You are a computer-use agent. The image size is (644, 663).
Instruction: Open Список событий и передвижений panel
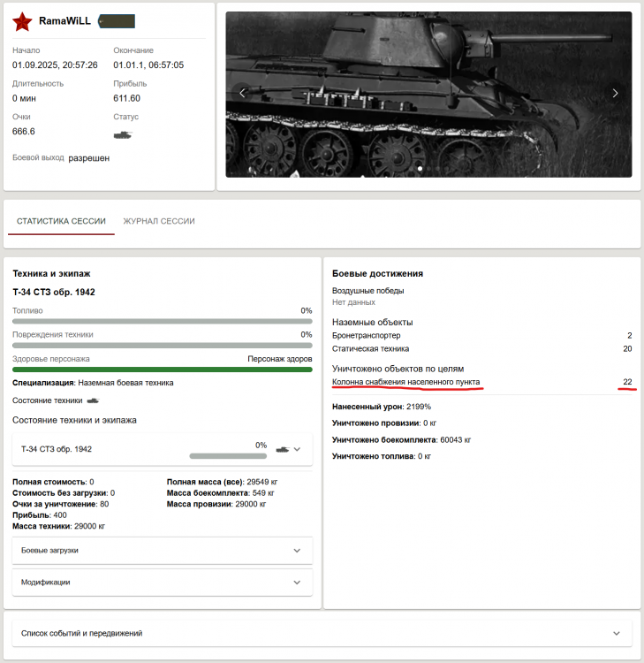pos(322,633)
